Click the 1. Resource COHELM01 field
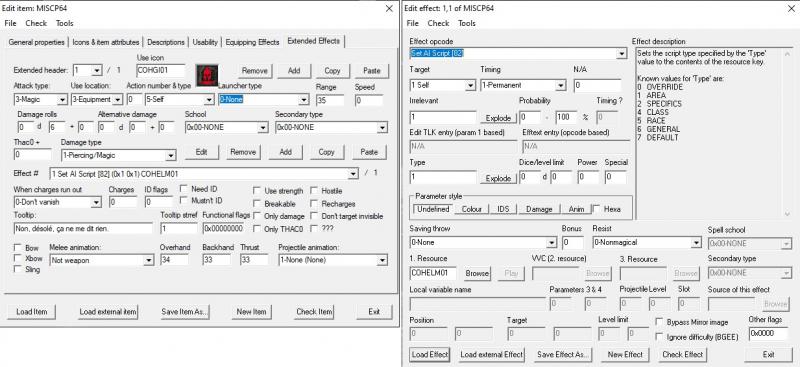This screenshot has width=800, height=367. [433, 274]
